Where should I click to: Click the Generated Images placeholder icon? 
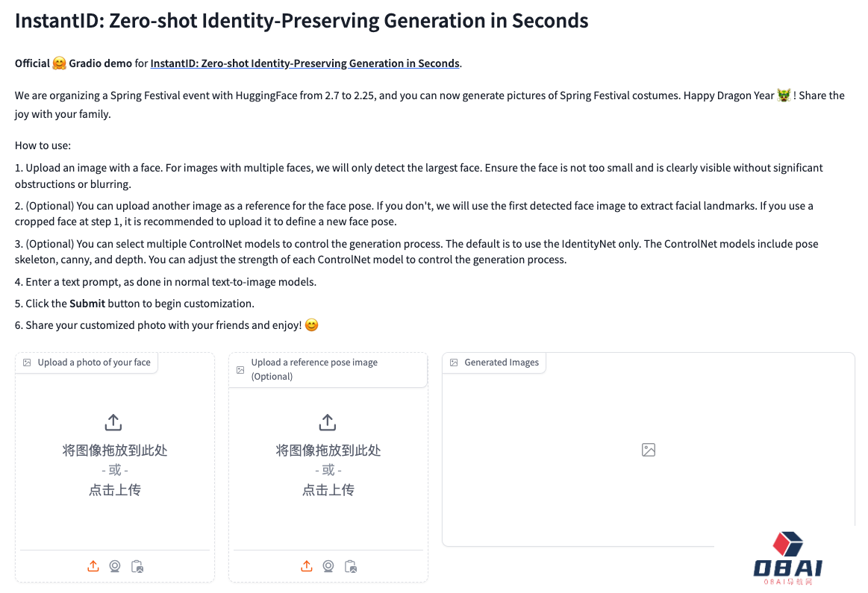(x=649, y=450)
